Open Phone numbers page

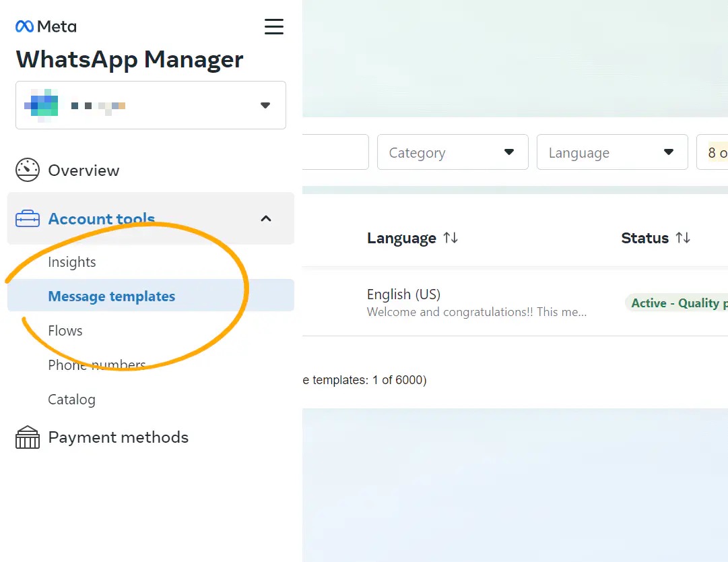[x=97, y=365]
